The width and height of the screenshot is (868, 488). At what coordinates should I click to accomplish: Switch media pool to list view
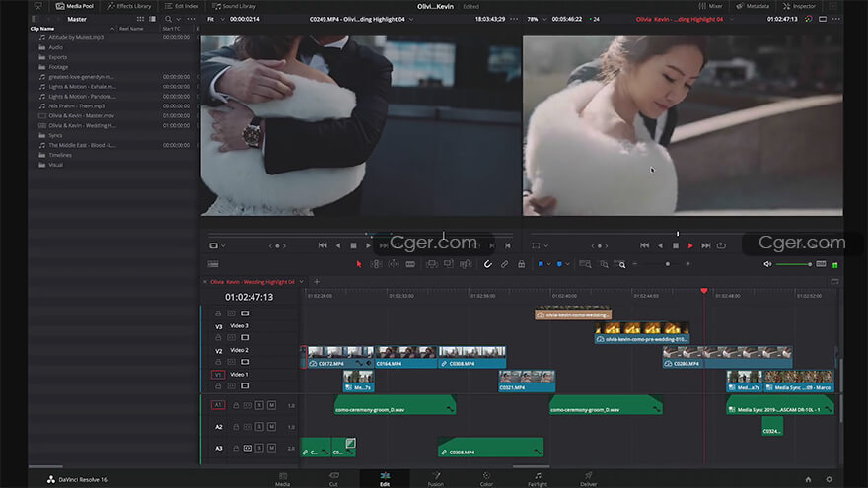click(x=152, y=19)
